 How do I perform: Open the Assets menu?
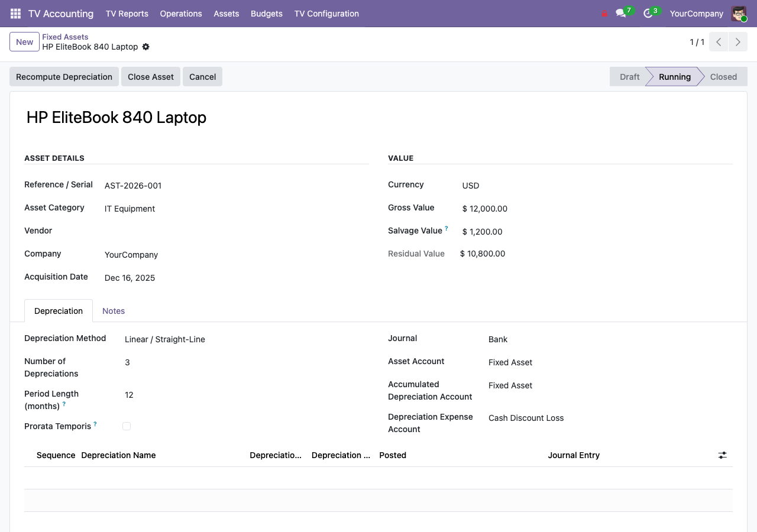point(227,14)
